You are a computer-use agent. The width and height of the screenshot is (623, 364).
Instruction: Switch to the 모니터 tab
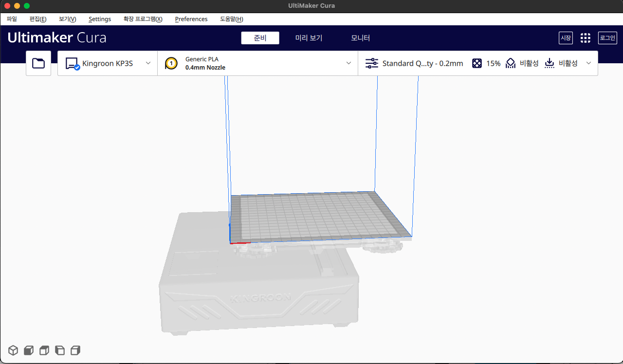(361, 38)
